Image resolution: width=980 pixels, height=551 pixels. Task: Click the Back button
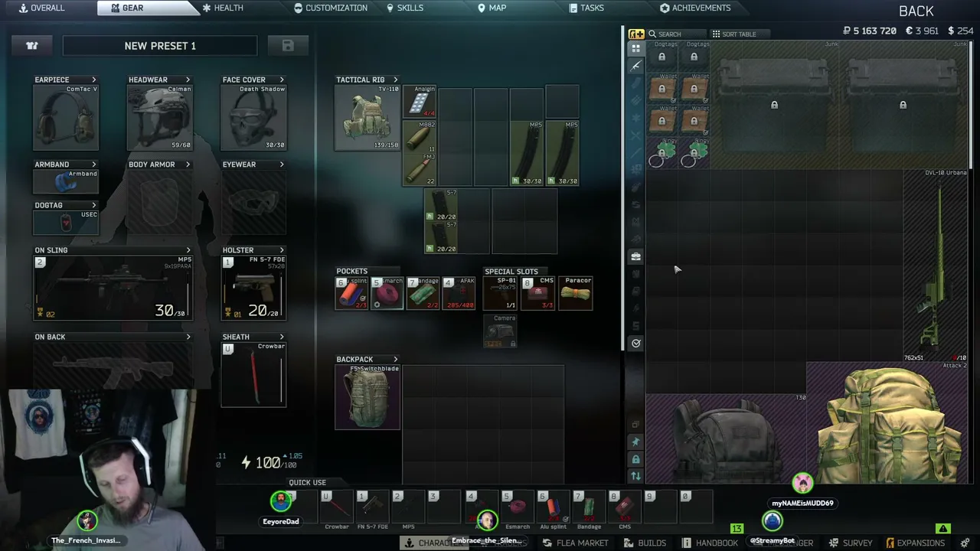pyautogui.click(x=916, y=11)
